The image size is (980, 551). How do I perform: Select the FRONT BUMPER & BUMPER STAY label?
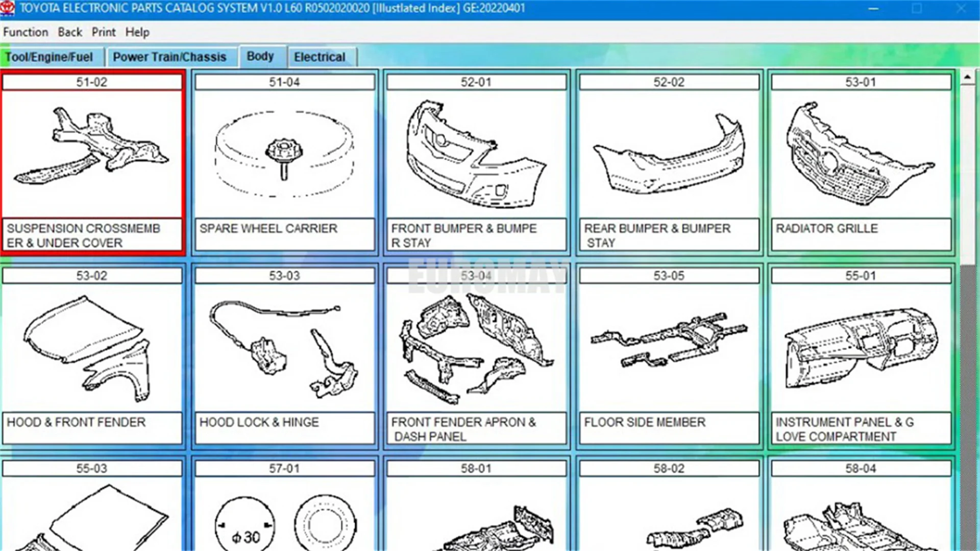(477, 235)
